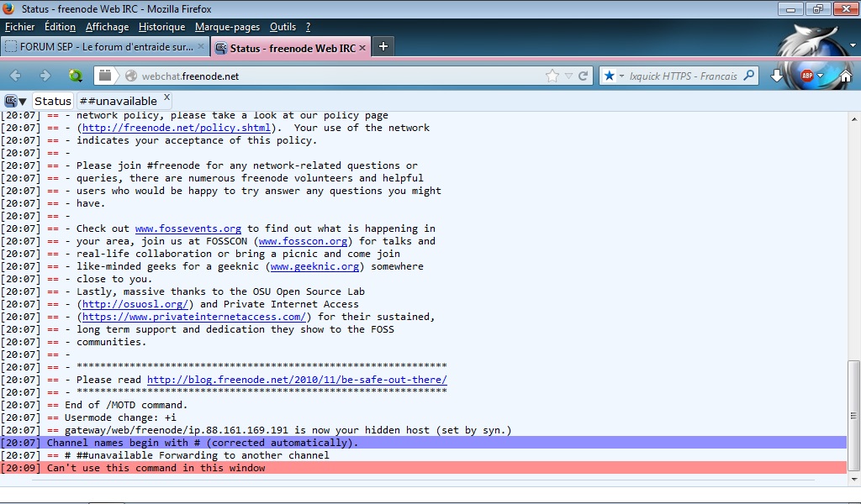
Task: Restore down the Firefox window
Action: click(817, 8)
